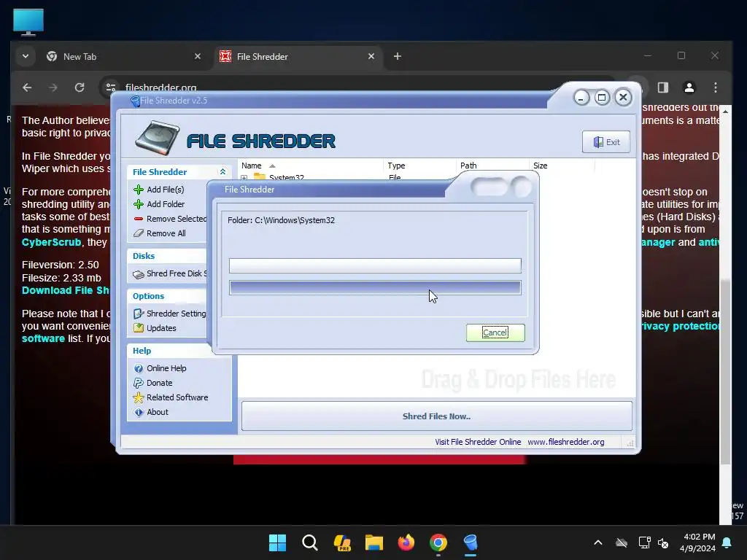Image resolution: width=747 pixels, height=560 pixels.
Task: Click the Folder: C:\Windows\System32 text
Action: [281, 220]
